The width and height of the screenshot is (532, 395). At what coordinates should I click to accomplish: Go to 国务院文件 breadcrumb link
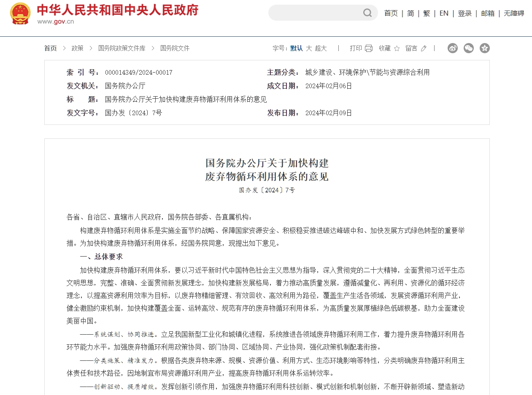point(175,48)
